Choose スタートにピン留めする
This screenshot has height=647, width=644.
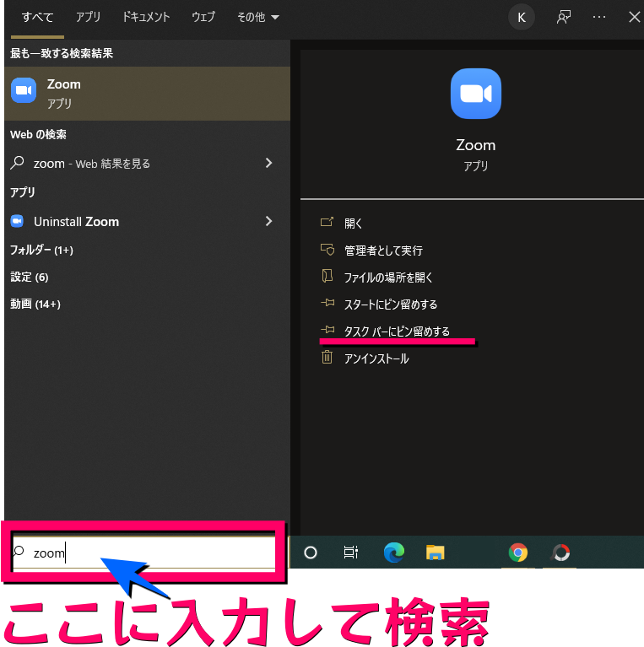coord(391,305)
